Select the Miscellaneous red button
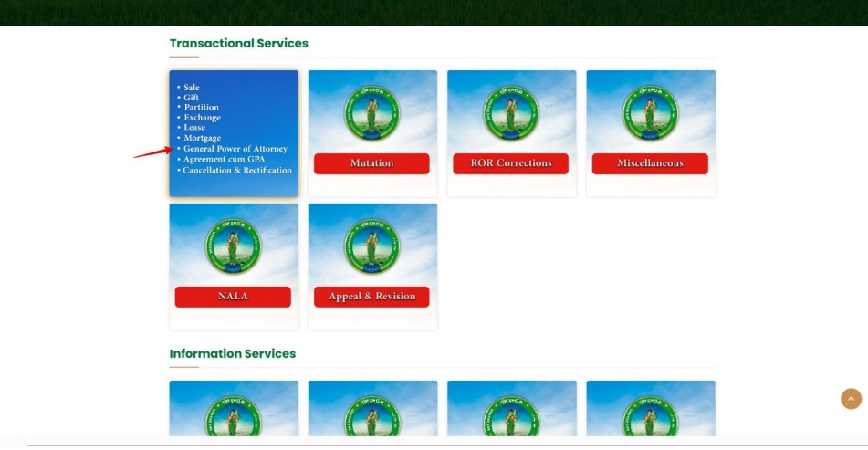 [650, 163]
